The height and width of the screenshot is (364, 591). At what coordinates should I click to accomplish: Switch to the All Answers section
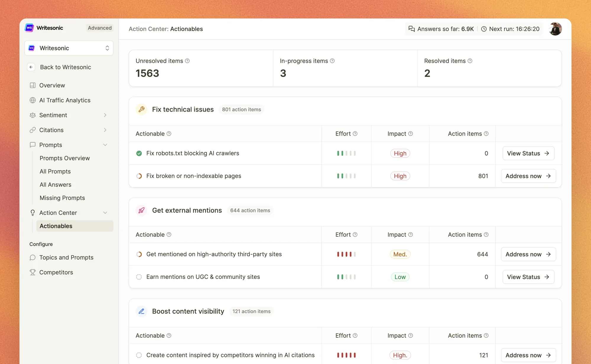point(55,184)
